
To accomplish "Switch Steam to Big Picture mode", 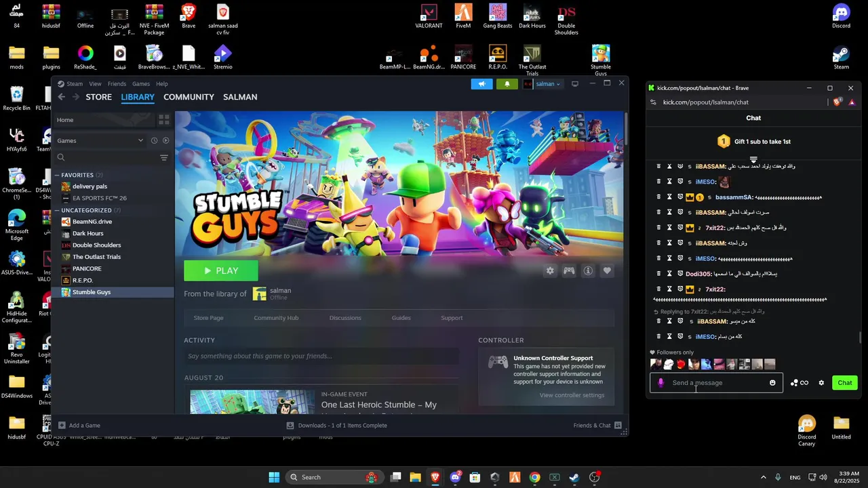I will (575, 84).
